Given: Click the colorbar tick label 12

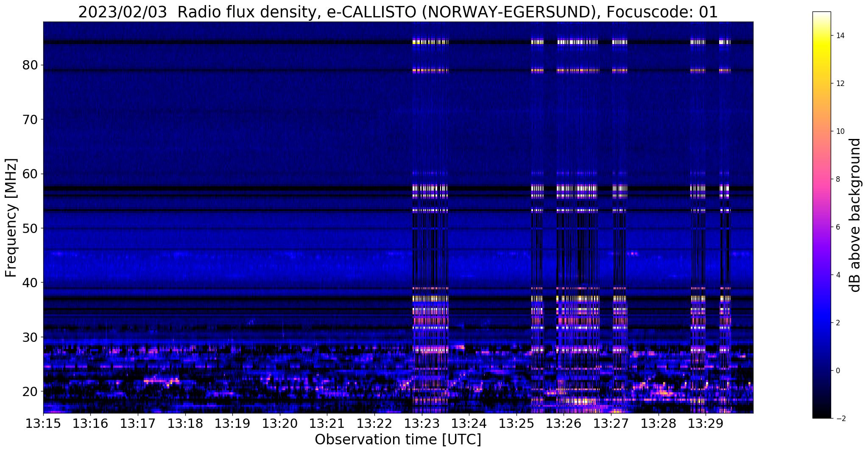Looking at the screenshot, I should [x=840, y=83].
